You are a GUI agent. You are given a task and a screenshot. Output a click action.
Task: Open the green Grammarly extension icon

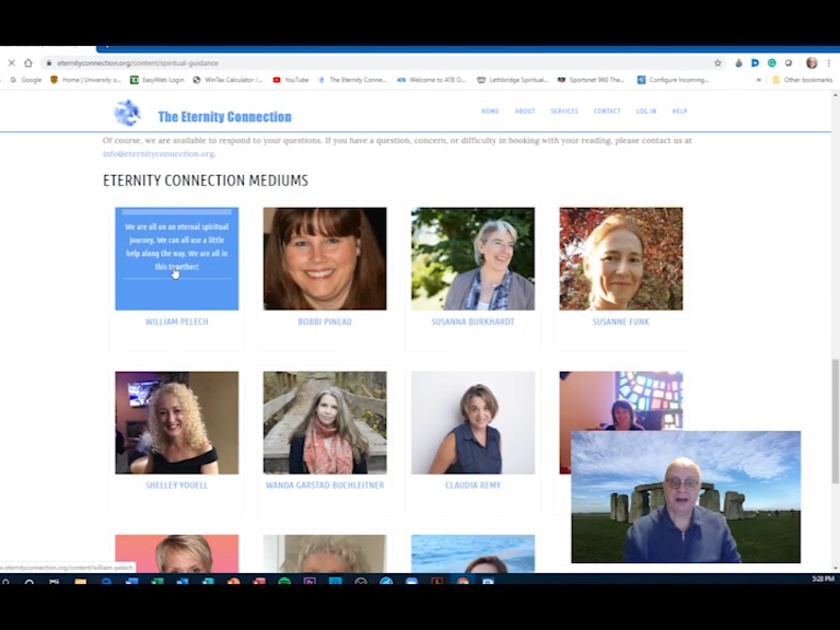pos(772,63)
